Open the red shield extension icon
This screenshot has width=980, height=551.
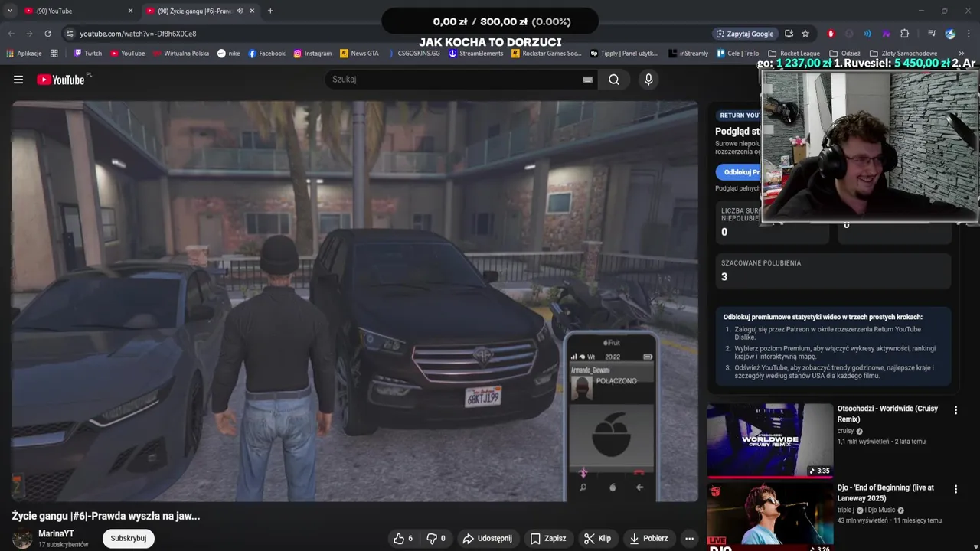pos(831,34)
